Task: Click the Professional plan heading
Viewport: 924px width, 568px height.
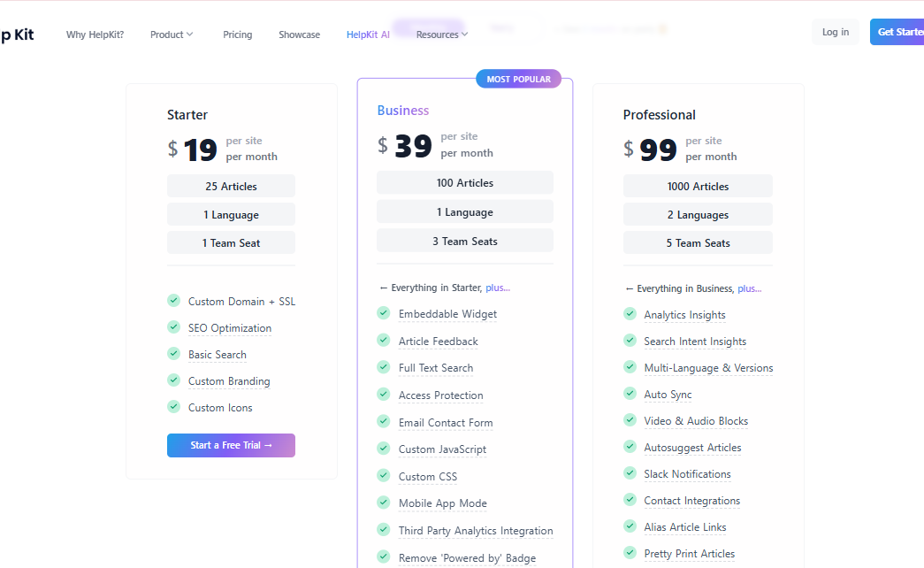Action: (660, 115)
